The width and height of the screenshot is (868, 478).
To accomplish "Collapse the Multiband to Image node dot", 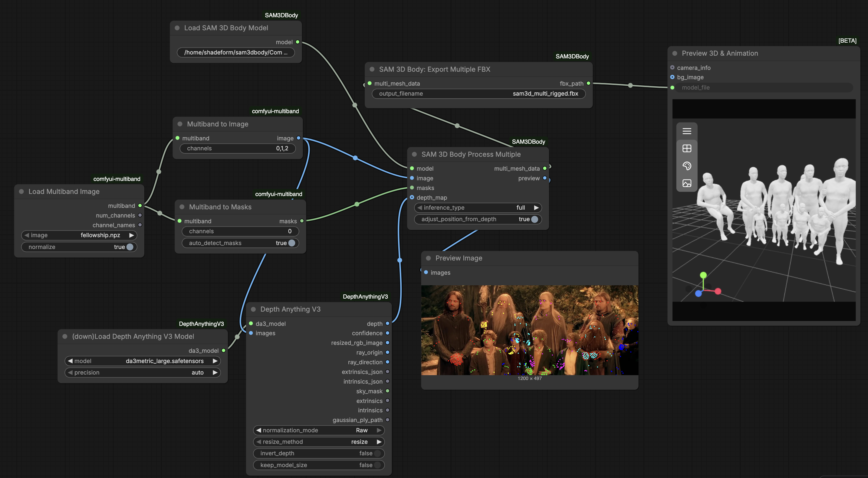I will 180,124.
